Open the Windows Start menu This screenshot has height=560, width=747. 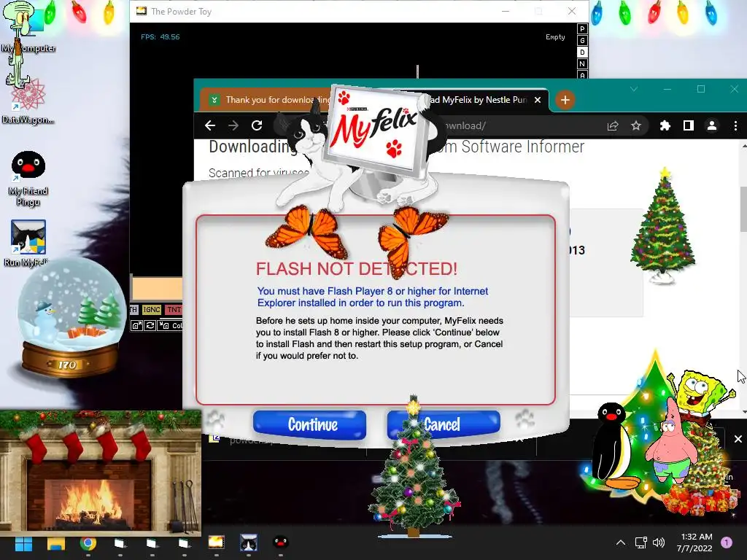pos(23,543)
